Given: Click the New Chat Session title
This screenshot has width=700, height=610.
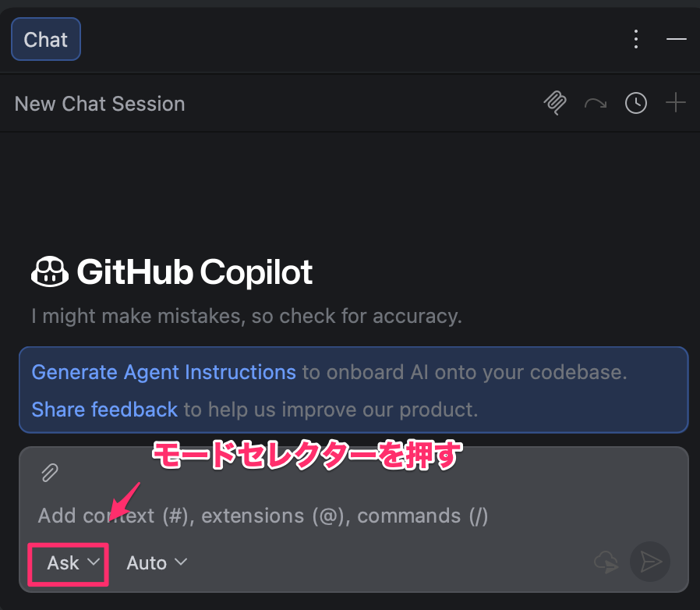Looking at the screenshot, I should [x=100, y=104].
